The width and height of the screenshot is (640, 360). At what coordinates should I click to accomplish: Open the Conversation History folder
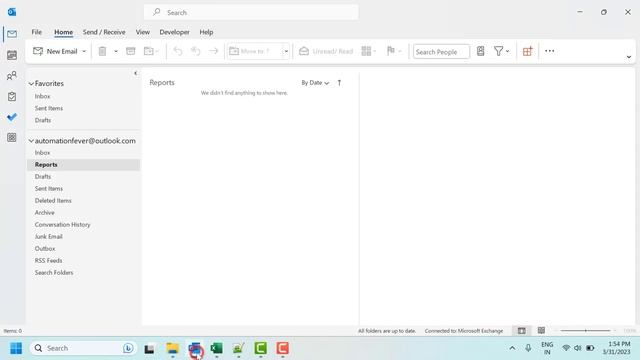(x=62, y=224)
